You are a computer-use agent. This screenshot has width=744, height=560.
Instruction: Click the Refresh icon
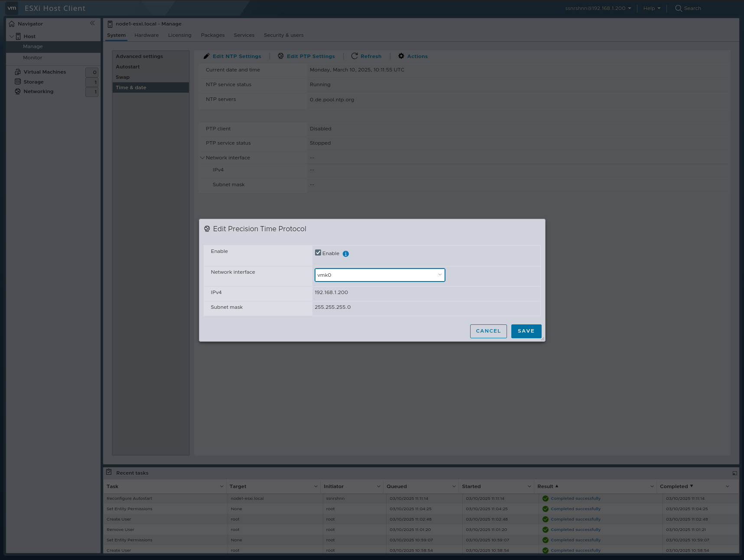(354, 56)
